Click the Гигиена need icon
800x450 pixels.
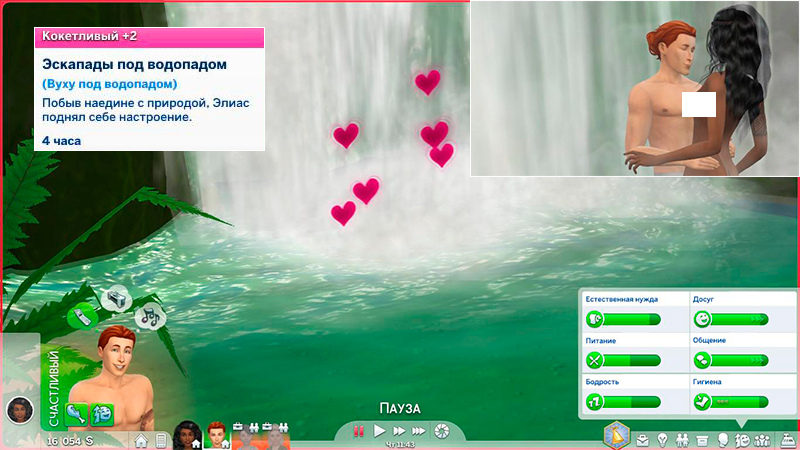click(x=702, y=402)
